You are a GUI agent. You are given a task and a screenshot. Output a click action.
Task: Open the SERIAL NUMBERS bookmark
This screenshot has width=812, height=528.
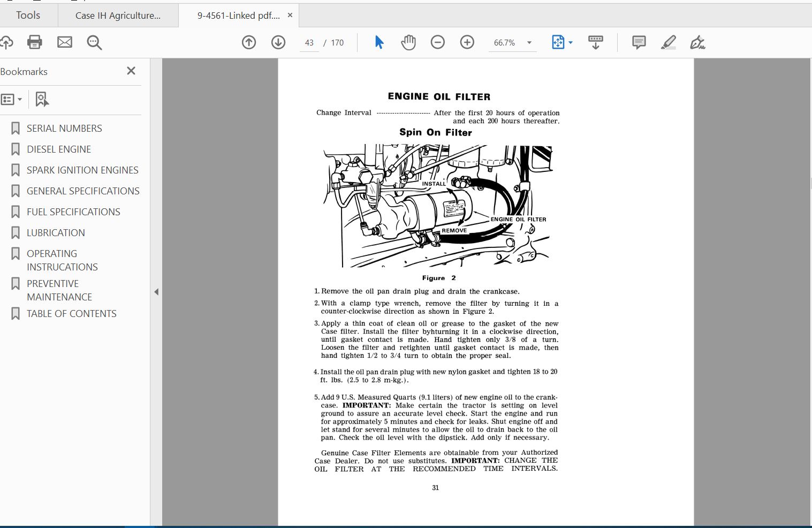click(x=64, y=129)
